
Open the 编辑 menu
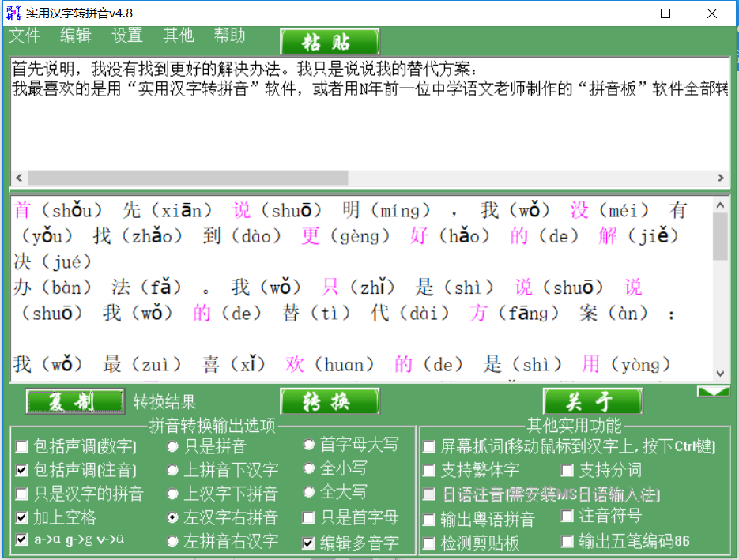(75, 36)
